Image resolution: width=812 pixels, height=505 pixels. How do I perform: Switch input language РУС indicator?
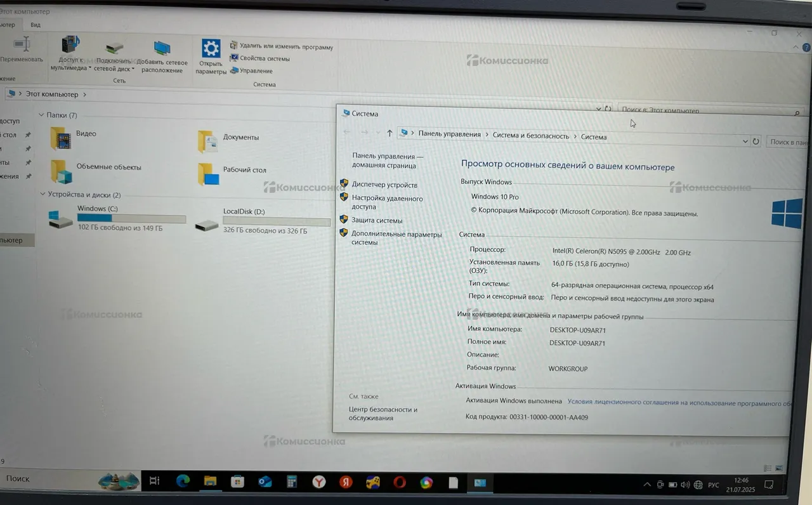714,485
